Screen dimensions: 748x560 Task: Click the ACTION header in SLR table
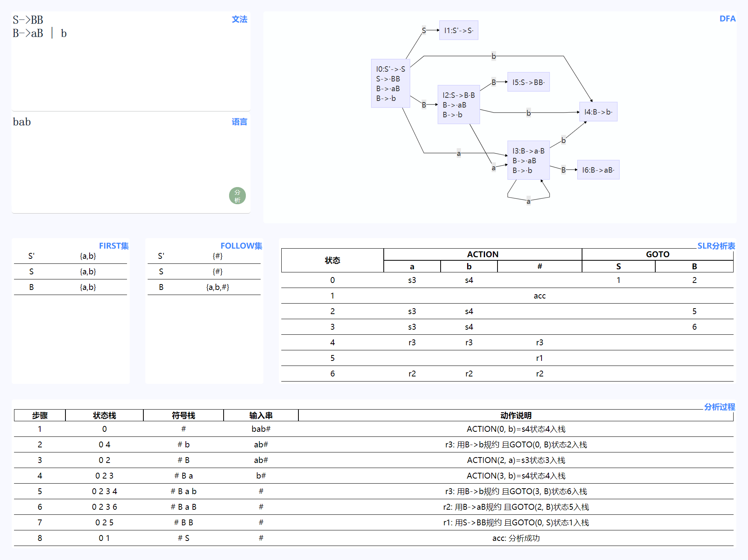483,254
